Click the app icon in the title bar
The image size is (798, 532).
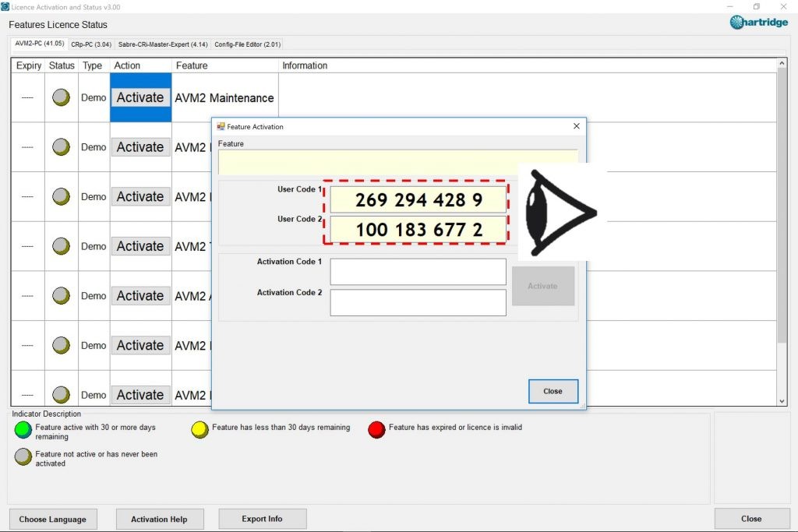5,6
